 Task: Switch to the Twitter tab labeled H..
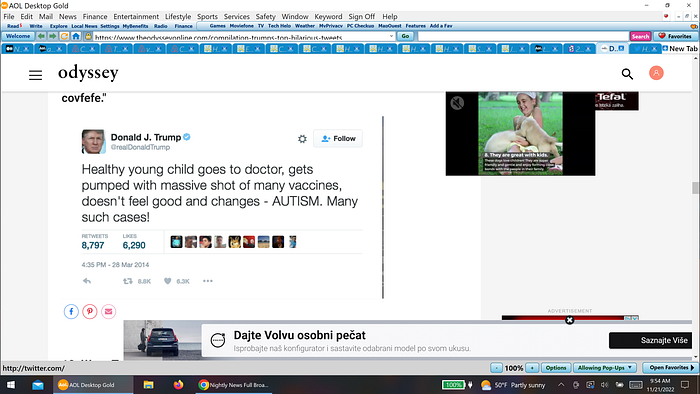pos(646,48)
